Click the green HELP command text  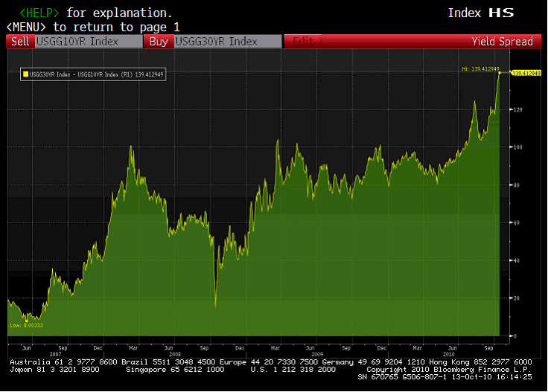(x=42, y=13)
